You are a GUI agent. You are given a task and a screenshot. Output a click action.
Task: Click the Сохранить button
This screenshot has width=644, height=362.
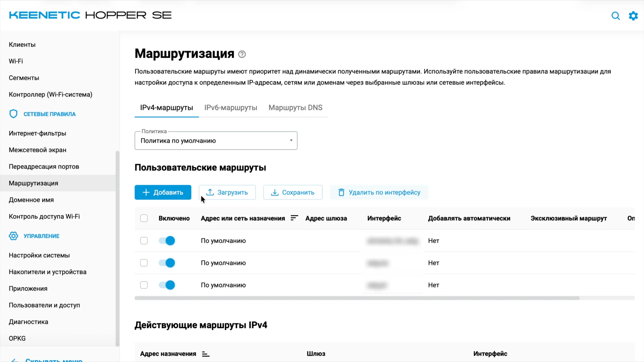[x=293, y=192]
